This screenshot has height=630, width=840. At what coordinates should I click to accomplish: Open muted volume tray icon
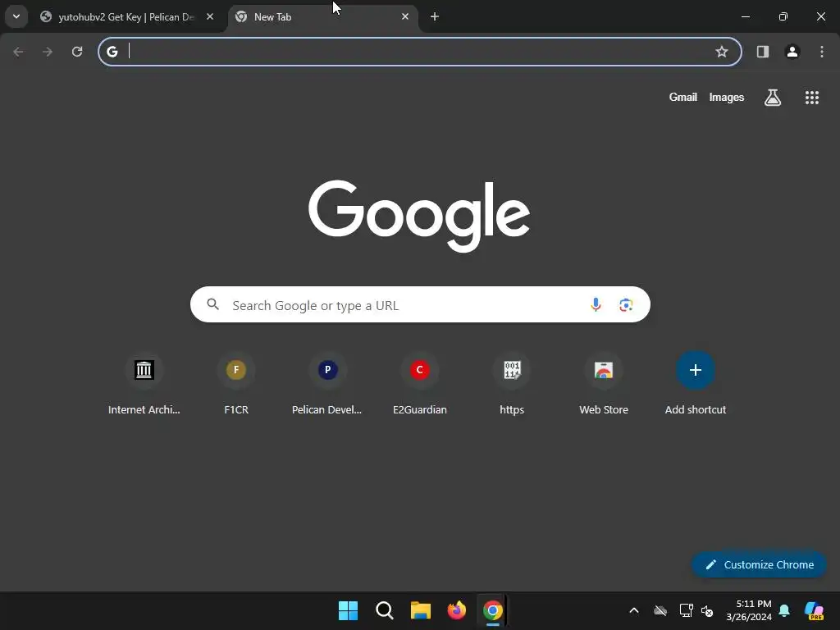[707, 610]
